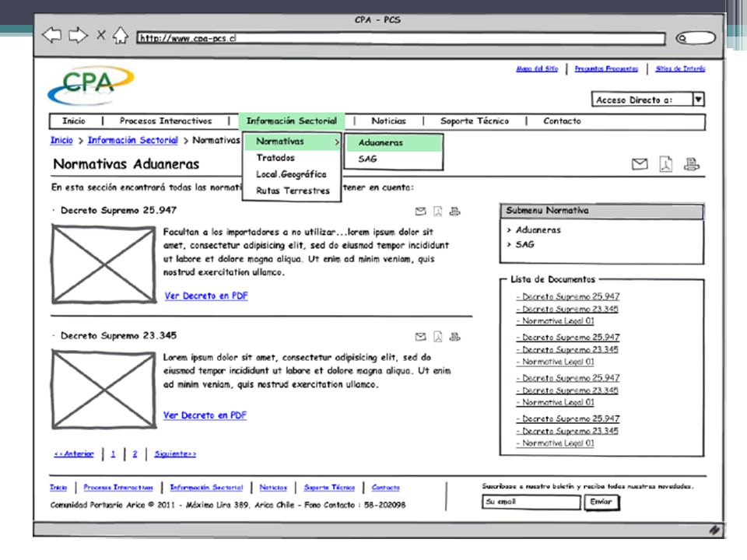Print Decreto Supremo 25.947 via printer icon

click(455, 211)
